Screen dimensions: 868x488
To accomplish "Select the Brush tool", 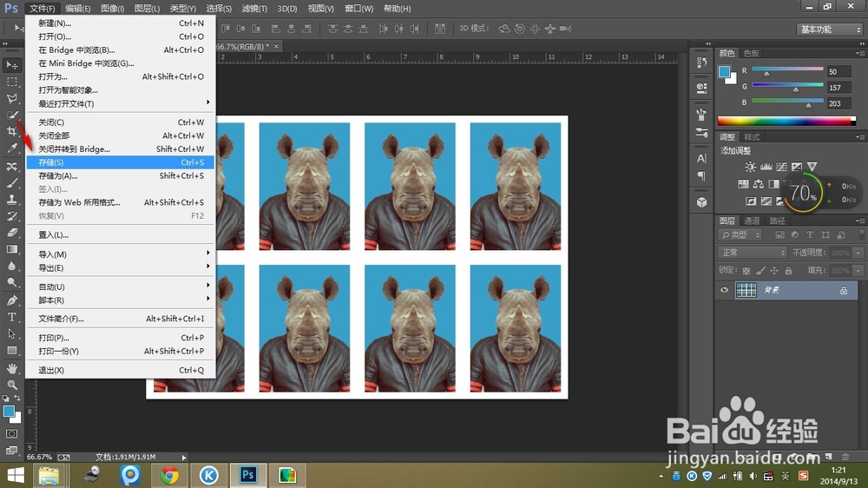I will tap(11, 183).
